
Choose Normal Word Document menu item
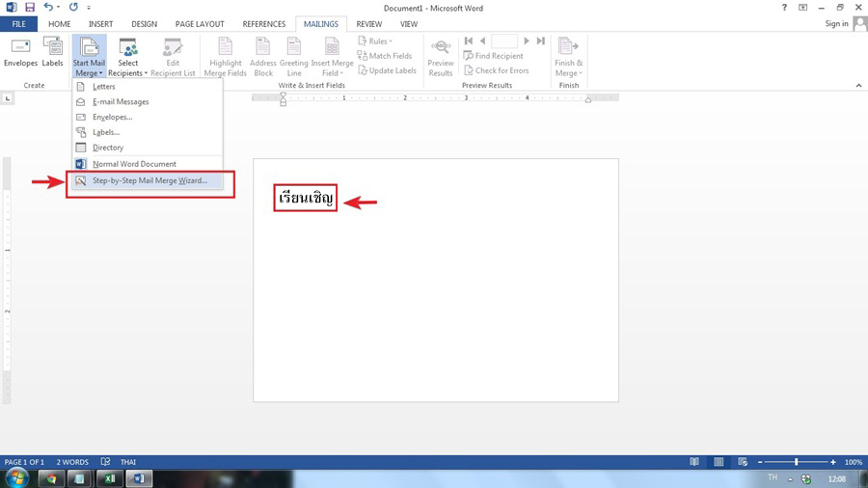tap(148, 164)
